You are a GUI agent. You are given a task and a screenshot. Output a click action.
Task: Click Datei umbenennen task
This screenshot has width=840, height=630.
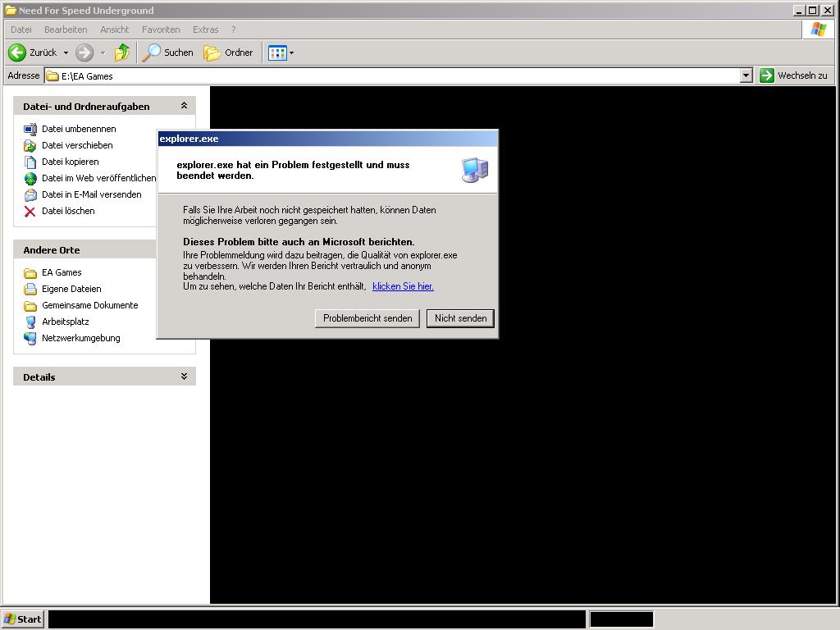pos(79,129)
